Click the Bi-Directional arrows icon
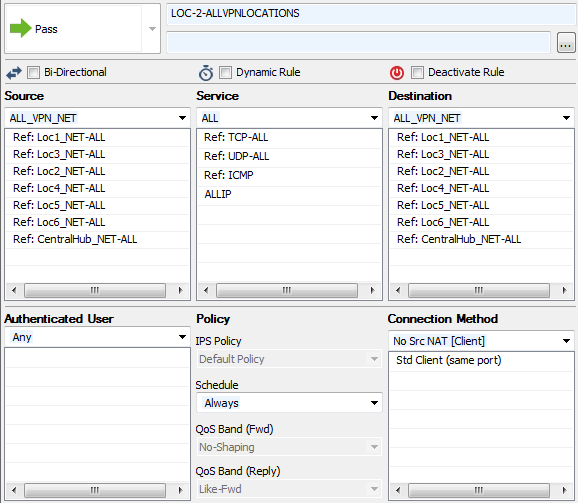This screenshot has height=503, width=578. (14, 73)
